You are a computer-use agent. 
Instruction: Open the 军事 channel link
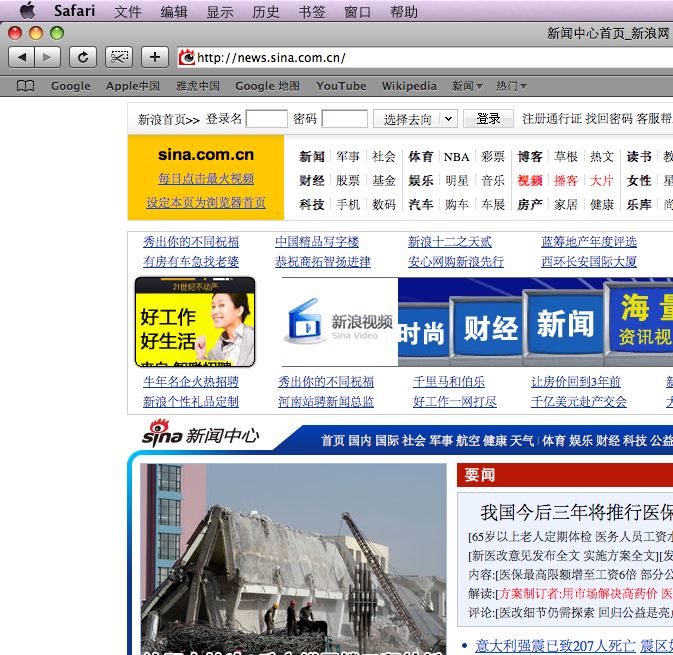click(x=348, y=157)
